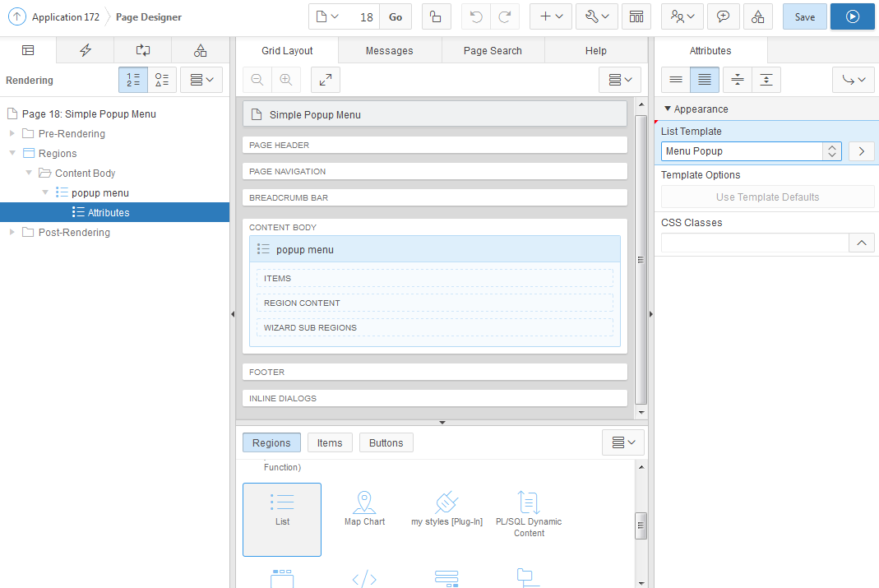
Task: Click the page Utilities wrench icon
Action: pyautogui.click(x=592, y=16)
